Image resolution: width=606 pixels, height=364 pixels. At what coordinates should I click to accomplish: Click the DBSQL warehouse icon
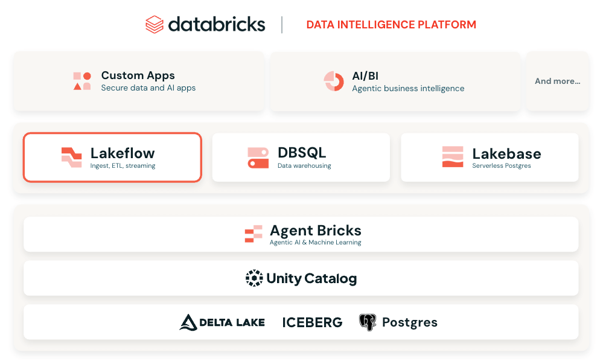point(258,157)
